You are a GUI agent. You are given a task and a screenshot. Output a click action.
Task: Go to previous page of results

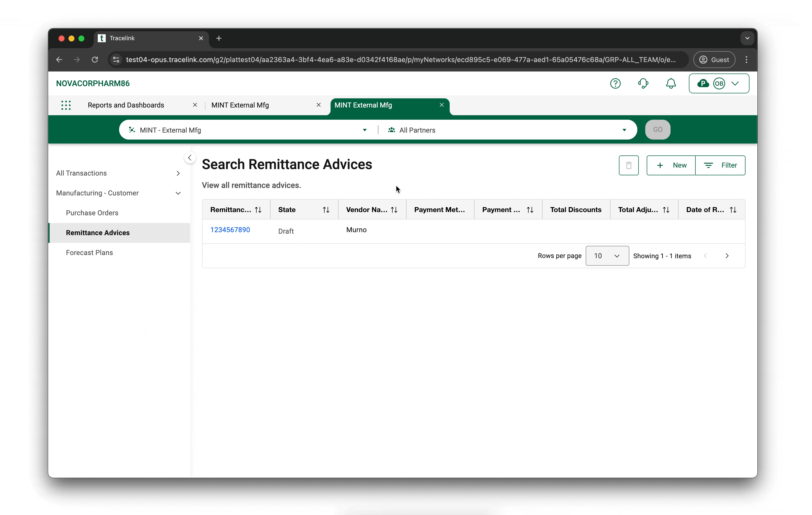[x=705, y=256]
